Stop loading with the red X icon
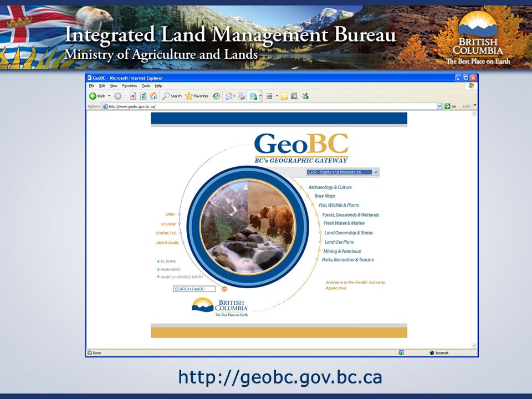The height and width of the screenshot is (399, 532). click(133, 96)
